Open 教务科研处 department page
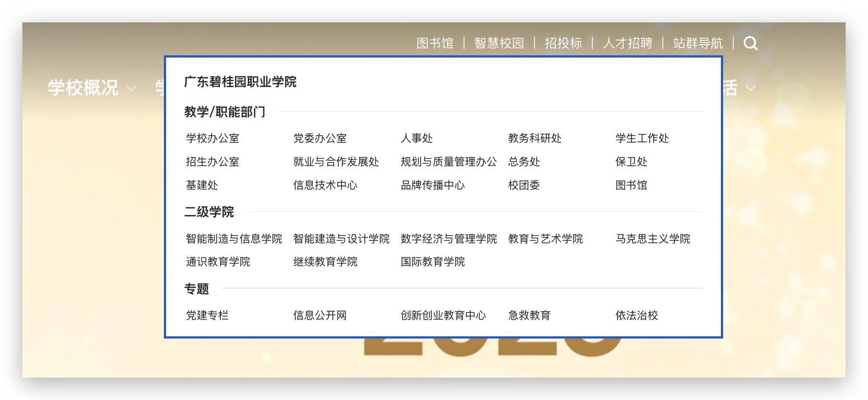This screenshot has width=868, height=400. (x=535, y=139)
